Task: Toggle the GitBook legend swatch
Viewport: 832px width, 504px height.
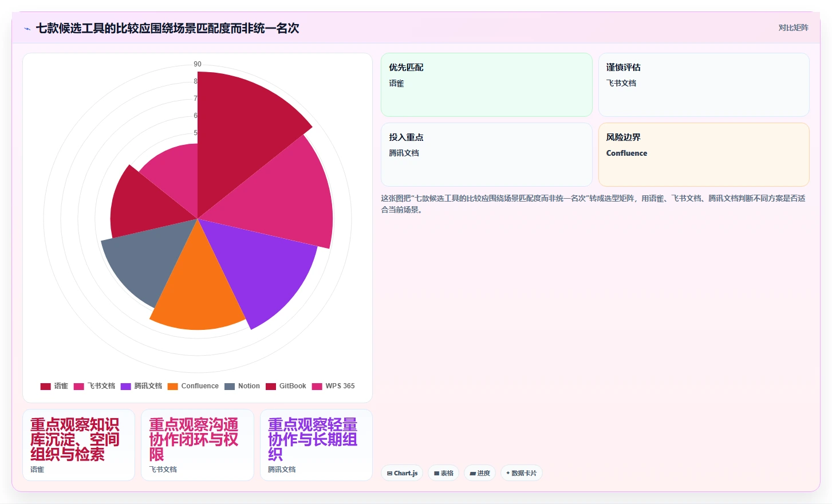Action: (271, 386)
